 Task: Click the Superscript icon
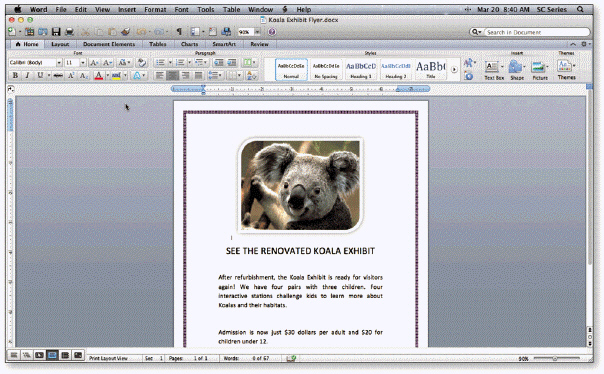pos(71,75)
